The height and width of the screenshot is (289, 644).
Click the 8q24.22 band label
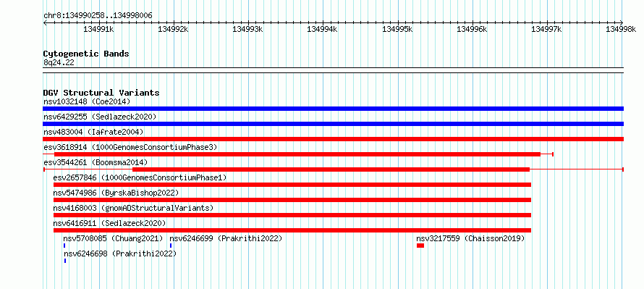point(59,63)
